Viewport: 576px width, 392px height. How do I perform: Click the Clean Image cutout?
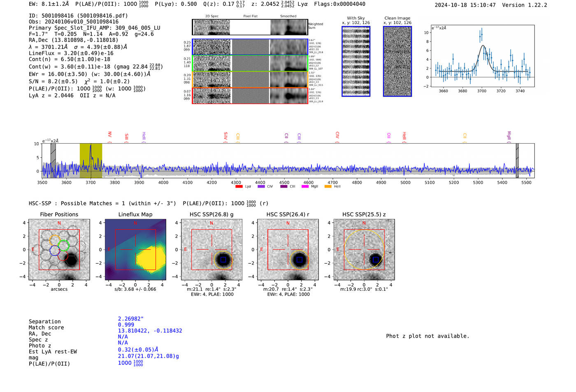(x=397, y=61)
